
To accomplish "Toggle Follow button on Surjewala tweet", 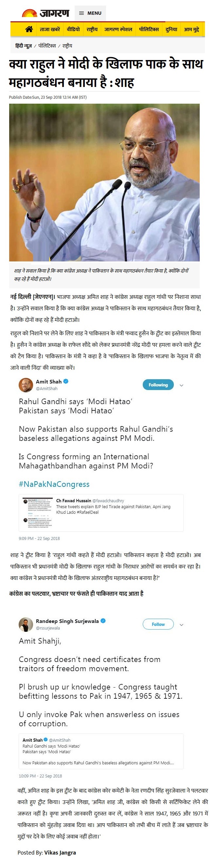I will click(158, 624).
